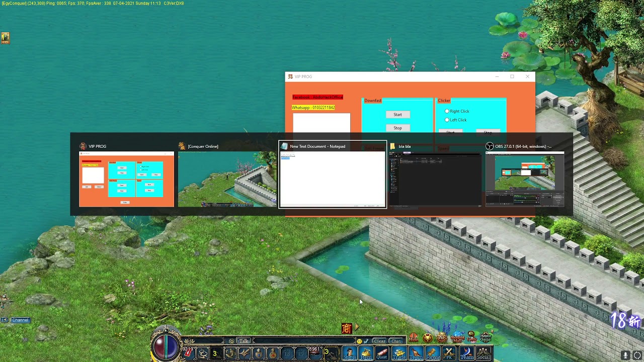This screenshot has height=362, width=644.
Task: Click the Whatsapp : 01032211842 label
Action: click(313, 107)
